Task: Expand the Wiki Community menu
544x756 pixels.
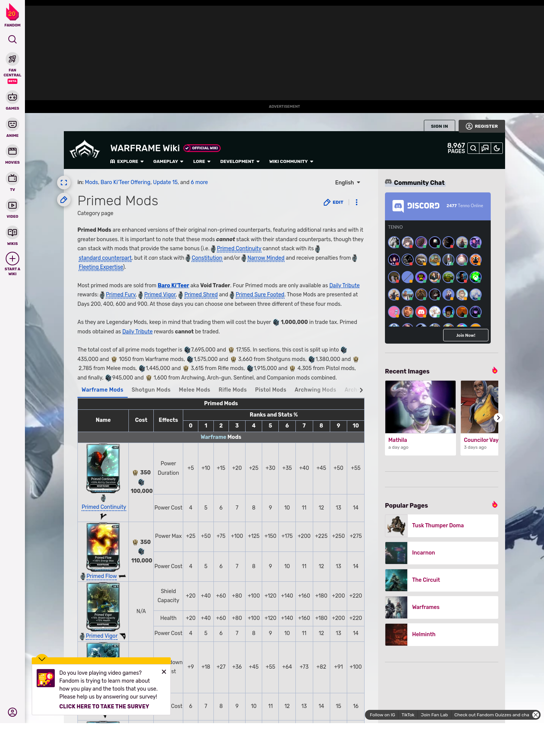Action: tap(291, 161)
